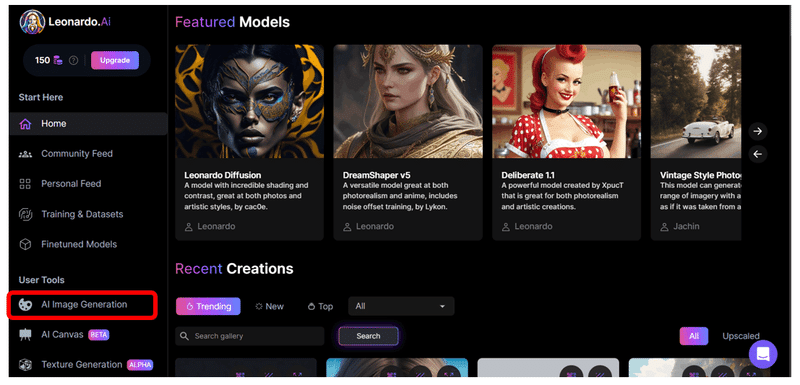800x385 pixels.
Task: Click the magnifier icon in search field
Action: tap(185, 337)
